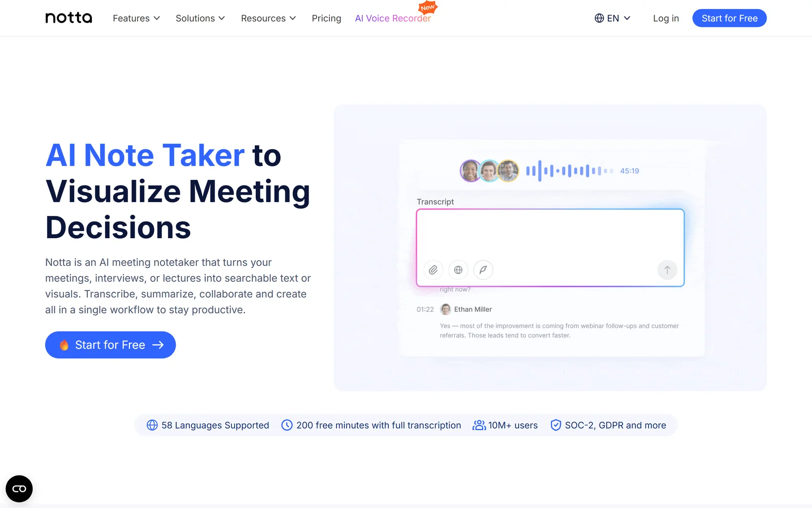Click the Notta logo

(69, 18)
